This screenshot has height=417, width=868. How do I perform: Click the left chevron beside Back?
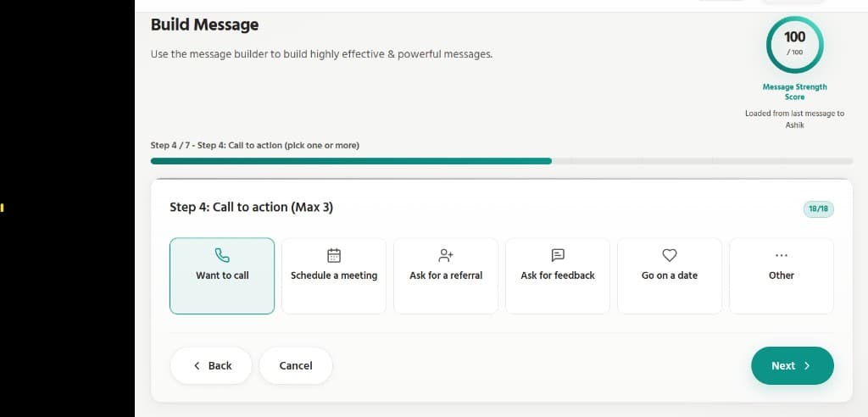click(x=198, y=365)
